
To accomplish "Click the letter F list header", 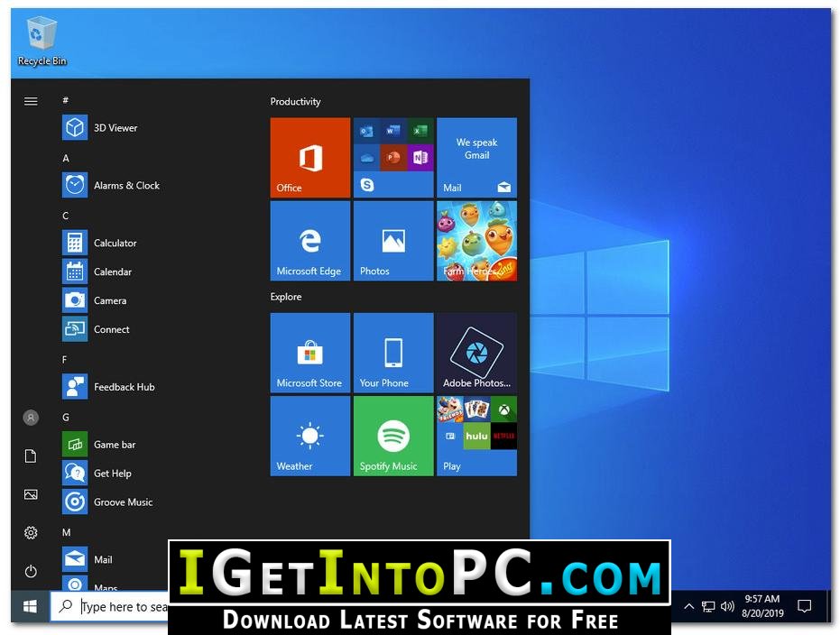I will coord(64,359).
